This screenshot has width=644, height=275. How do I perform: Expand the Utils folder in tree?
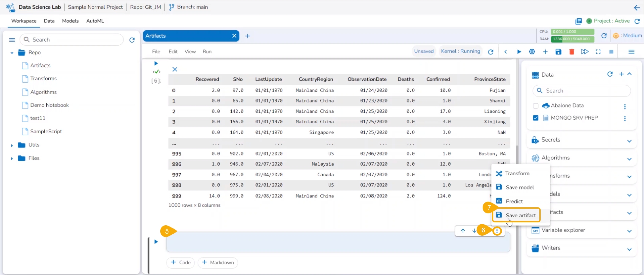click(x=12, y=145)
